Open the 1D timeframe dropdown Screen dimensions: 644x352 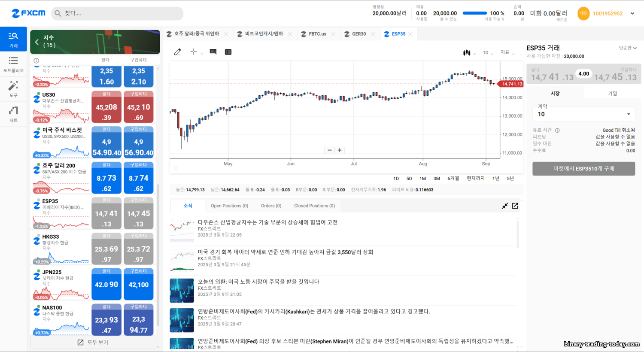click(488, 52)
